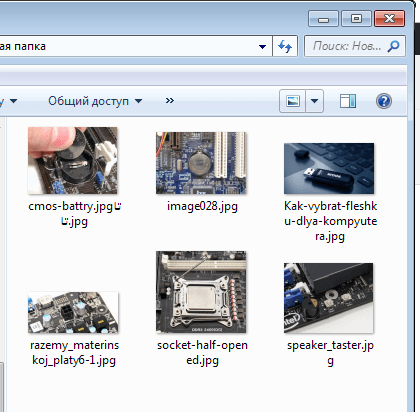Viewport: 420px width, 412px height.
Task: Open the Windows Help question mark icon
Action: (x=384, y=101)
